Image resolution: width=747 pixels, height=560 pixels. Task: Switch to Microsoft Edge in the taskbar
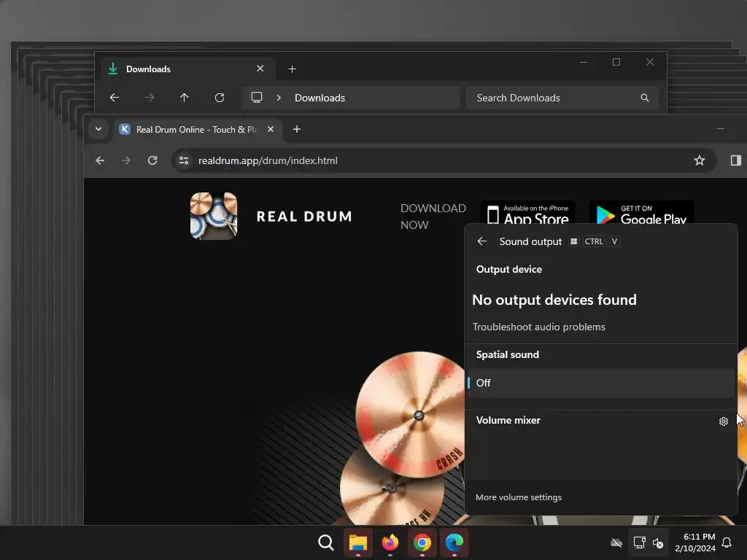(454, 542)
